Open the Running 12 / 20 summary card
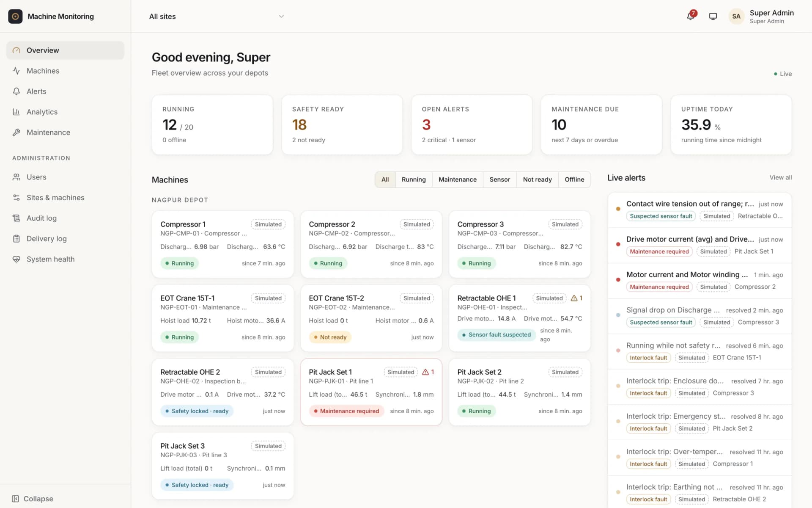The width and height of the screenshot is (812, 508). pyautogui.click(x=212, y=124)
